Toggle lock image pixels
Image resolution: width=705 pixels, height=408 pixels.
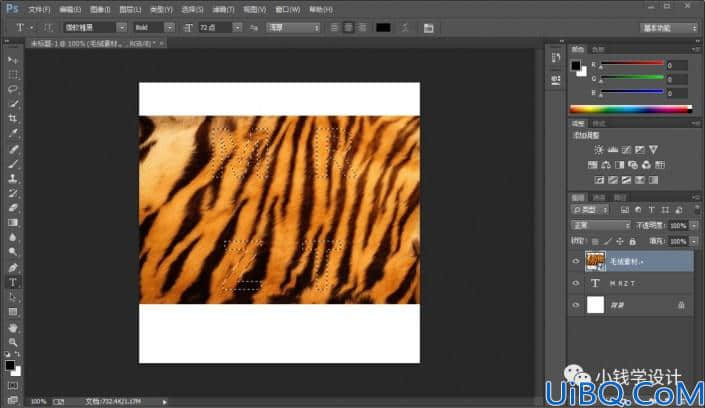[608, 242]
